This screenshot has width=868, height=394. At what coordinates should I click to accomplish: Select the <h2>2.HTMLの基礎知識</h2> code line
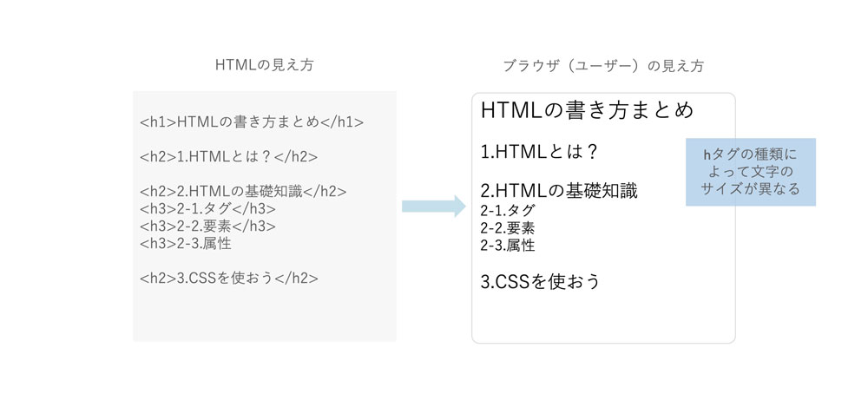click(x=243, y=192)
